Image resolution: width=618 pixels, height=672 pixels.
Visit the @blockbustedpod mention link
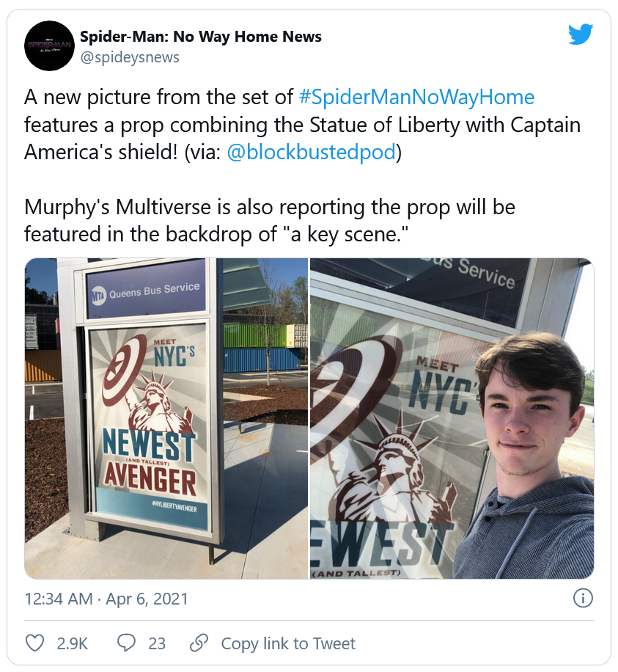click(x=311, y=152)
